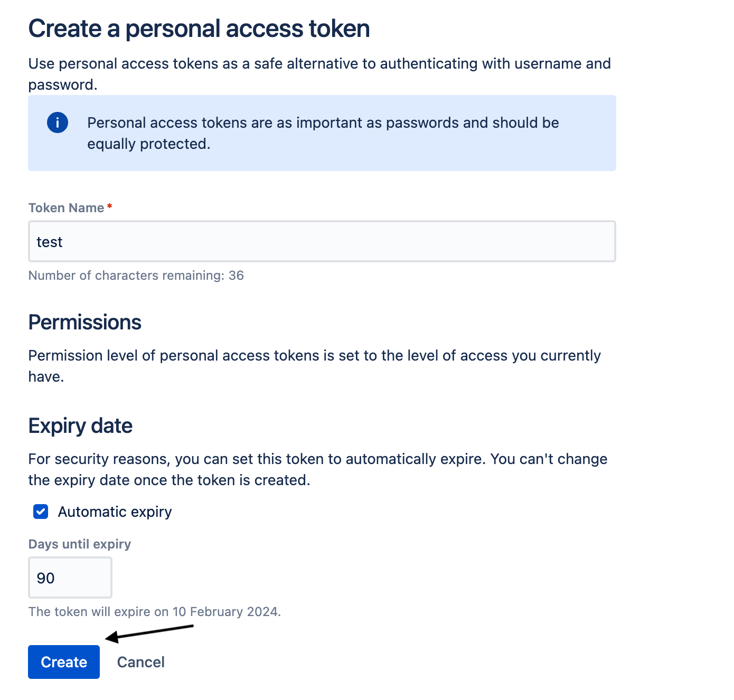The image size is (734, 700).
Task: Select the Days until expiry field showing 90
Action: pos(70,578)
